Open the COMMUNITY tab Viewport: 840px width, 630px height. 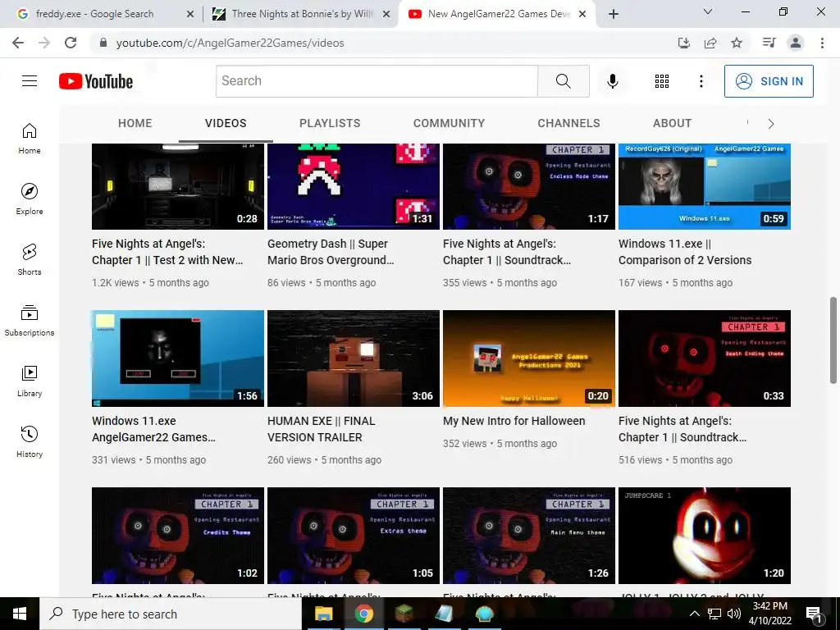pyautogui.click(x=449, y=123)
